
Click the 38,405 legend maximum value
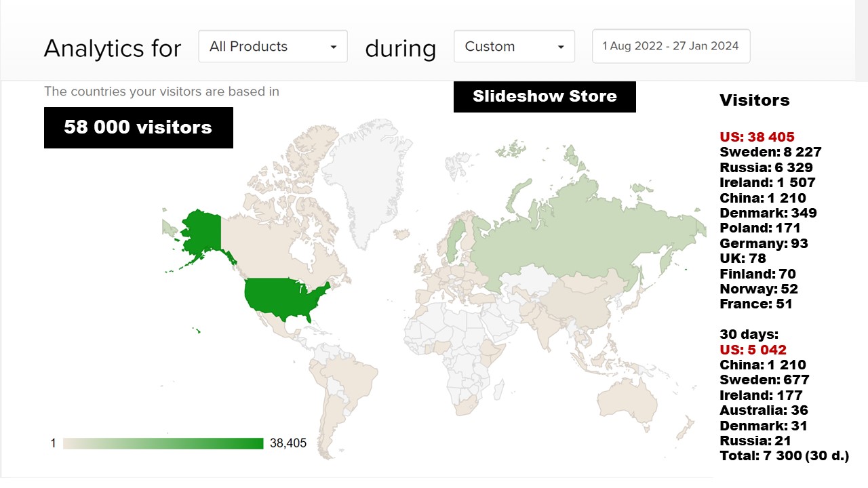pyautogui.click(x=288, y=443)
